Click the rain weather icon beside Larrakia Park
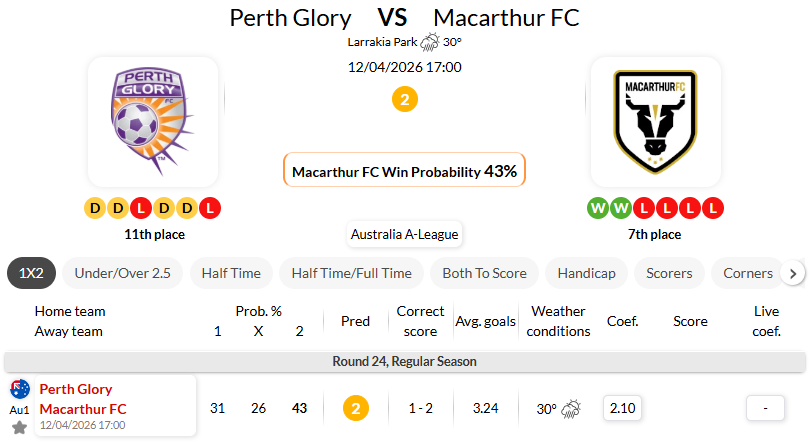810x447 pixels. [x=430, y=42]
